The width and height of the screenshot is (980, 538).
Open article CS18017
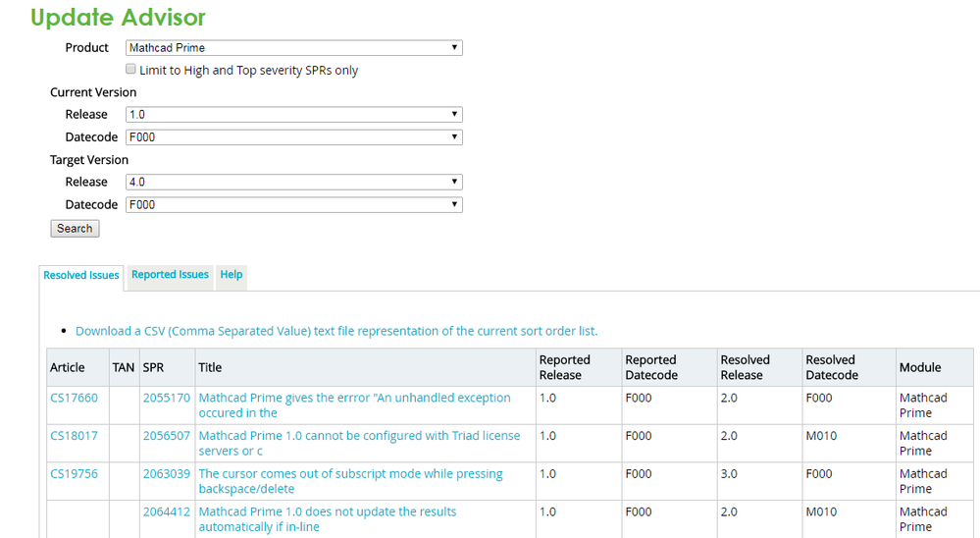tap(74, 436)
